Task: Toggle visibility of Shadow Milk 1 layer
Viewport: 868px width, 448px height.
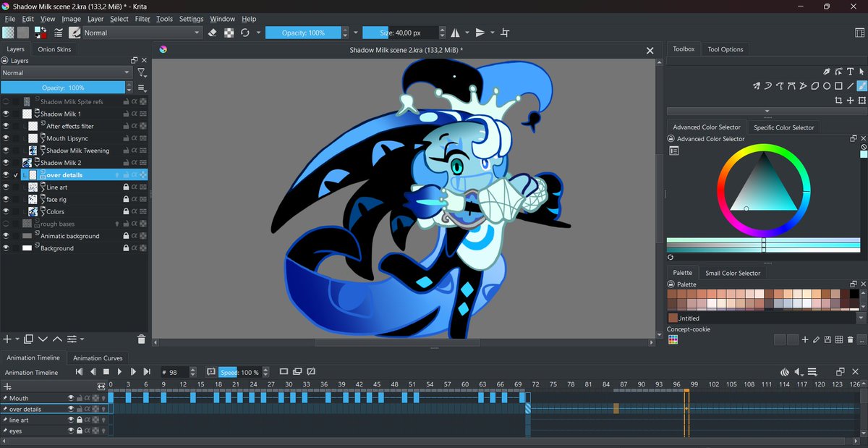Action: (x=6, y=114)
